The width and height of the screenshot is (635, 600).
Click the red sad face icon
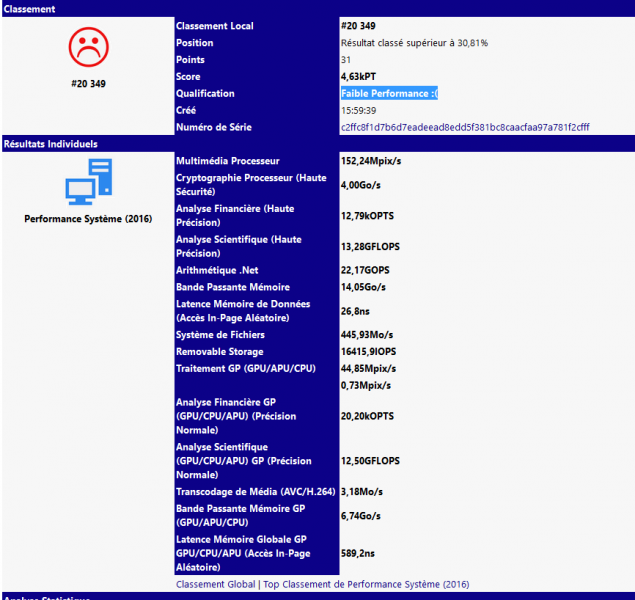tap(88, 47)
